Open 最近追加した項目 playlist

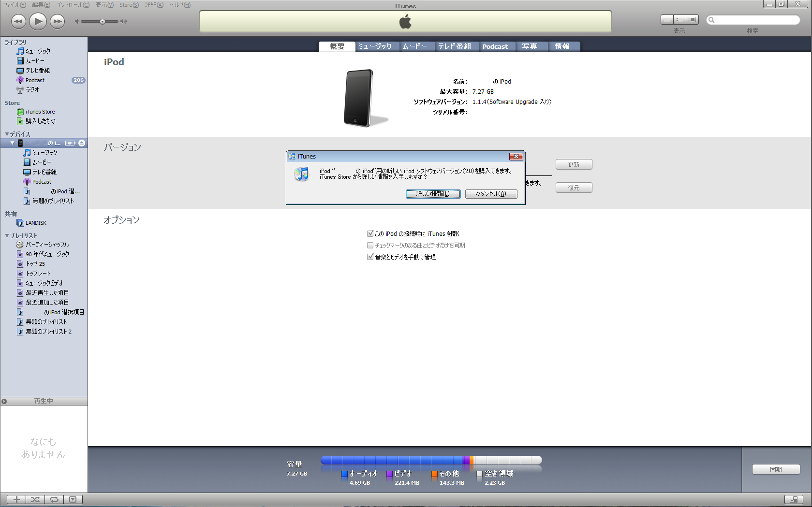coord(47,303)
